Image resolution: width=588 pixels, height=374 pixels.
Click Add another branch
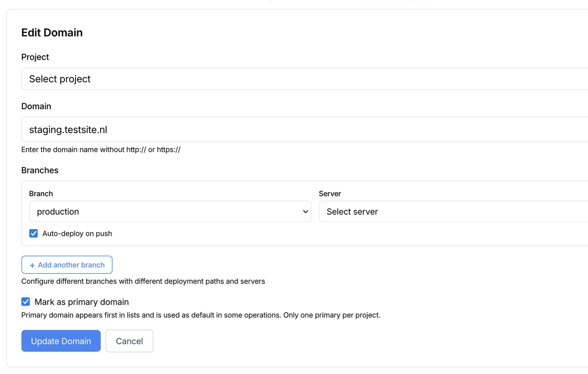coord(67,264)
